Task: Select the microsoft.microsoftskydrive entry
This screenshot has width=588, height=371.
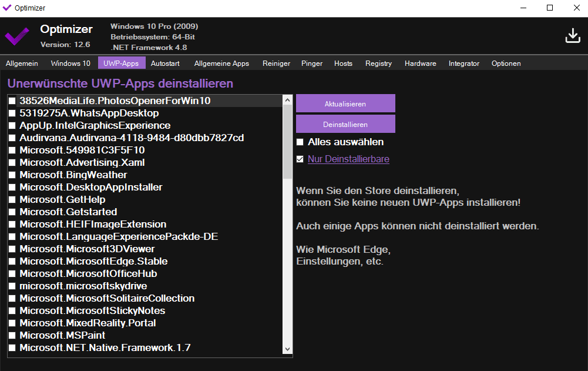Action: (145, 286)
